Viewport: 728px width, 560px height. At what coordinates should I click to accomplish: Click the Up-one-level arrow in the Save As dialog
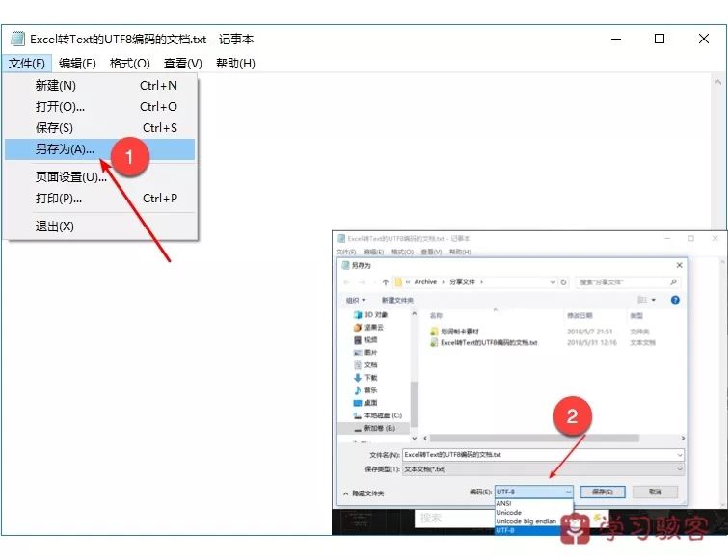click(x=385, y=282)
